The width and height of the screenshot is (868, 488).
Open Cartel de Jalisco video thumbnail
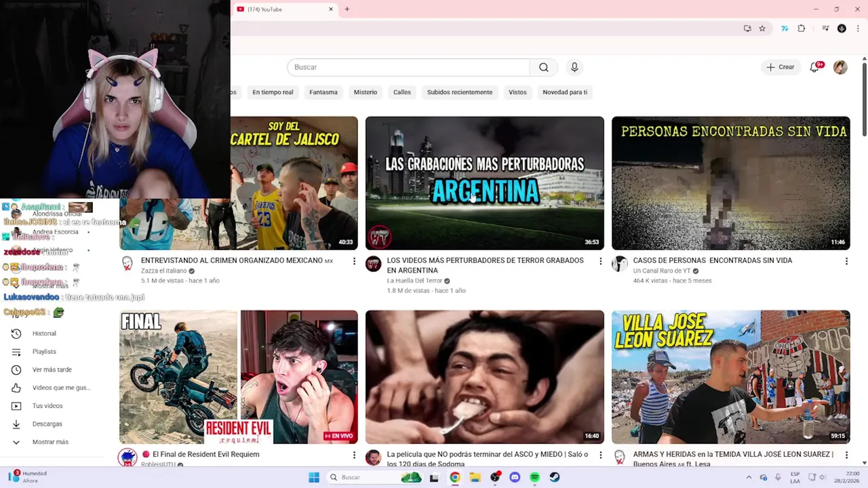click(294, 183)
